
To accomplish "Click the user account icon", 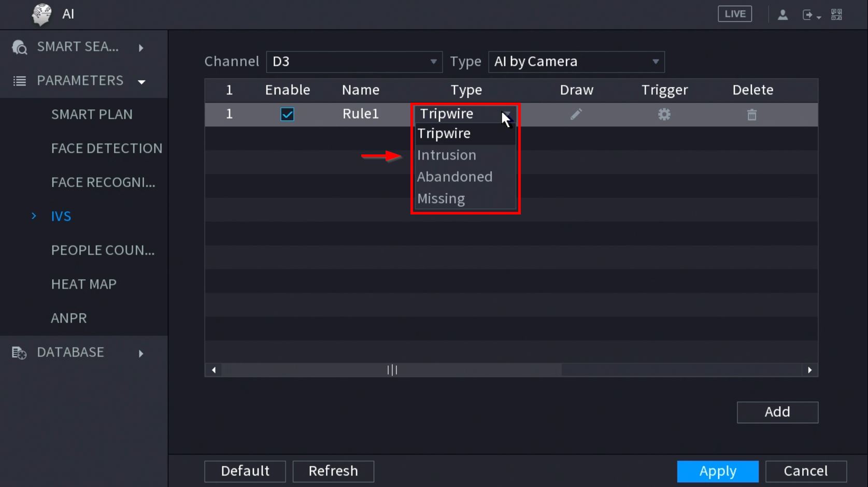I will pyautogui.click(x=782, y=15).
